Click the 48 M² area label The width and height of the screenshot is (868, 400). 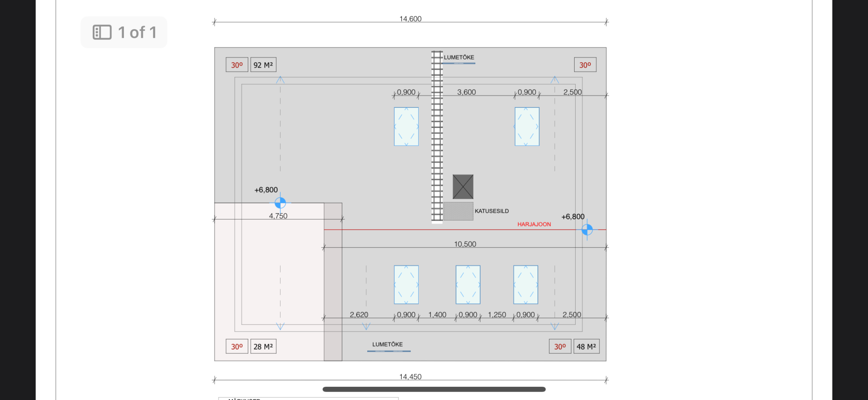[586, 347]
